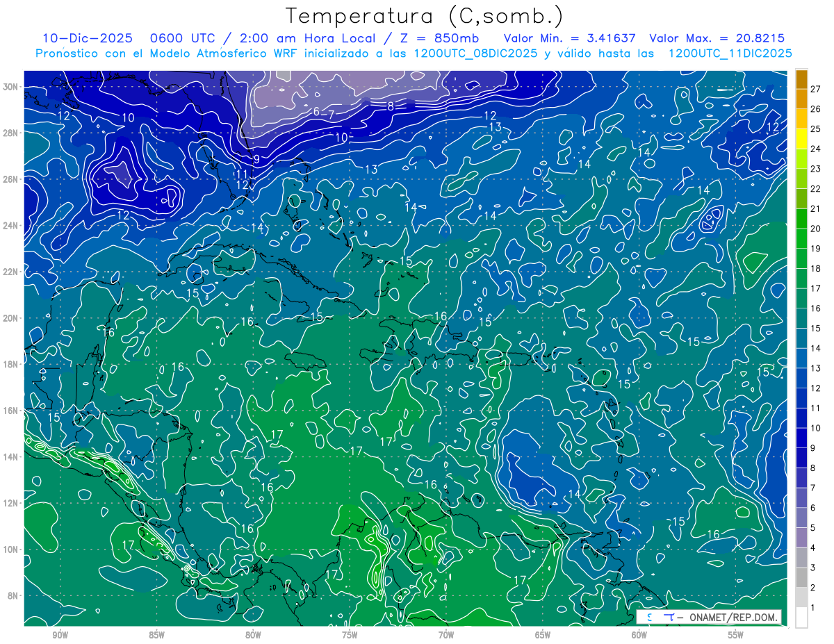Viewport: 834px width, 644px height.
Task: Click the '24N' latitude axis label
Action: [12, 226]
